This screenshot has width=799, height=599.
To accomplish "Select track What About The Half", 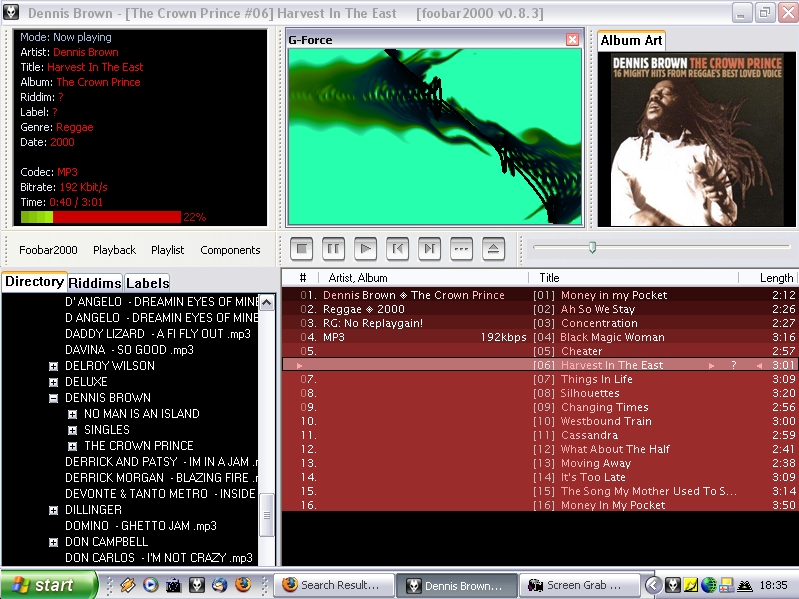I will pyautogui.click(x=539, y=449).
